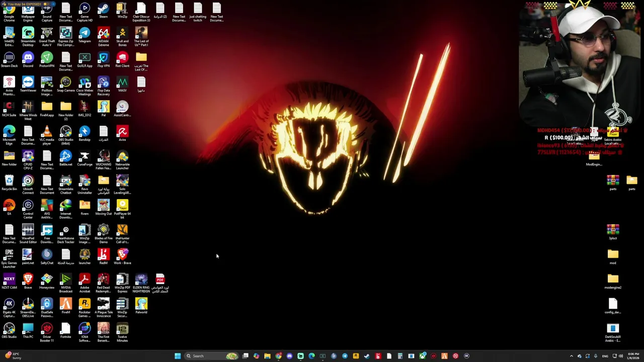Open the Windows Start button
Viewport: 644px width, 362px height.
point(178,356)
